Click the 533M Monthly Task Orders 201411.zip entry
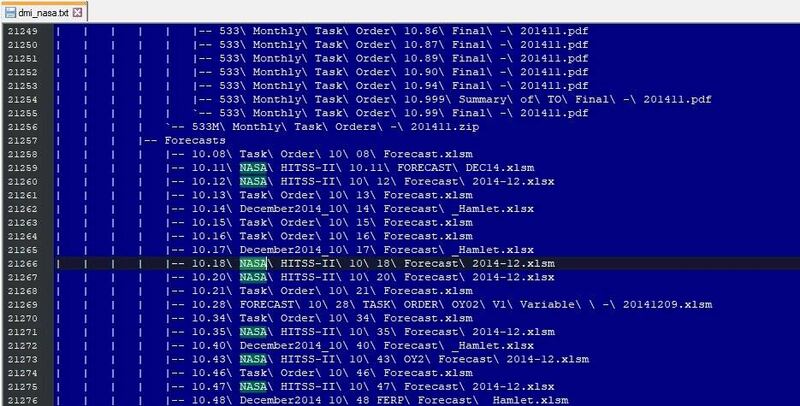Image resolution: width=800 pixels, height=406 pixels. coord(335,126)
